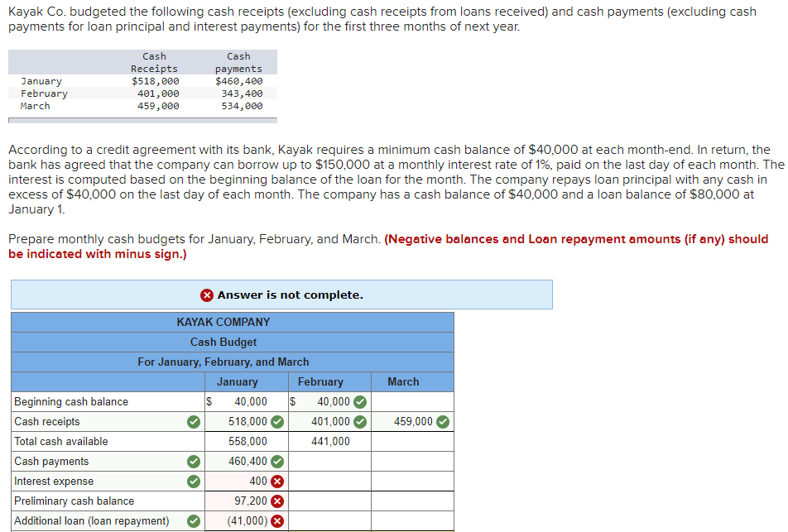788x532 pixels.
Task: Select February preliminary cash balance cell
Action: pos(329,501)
